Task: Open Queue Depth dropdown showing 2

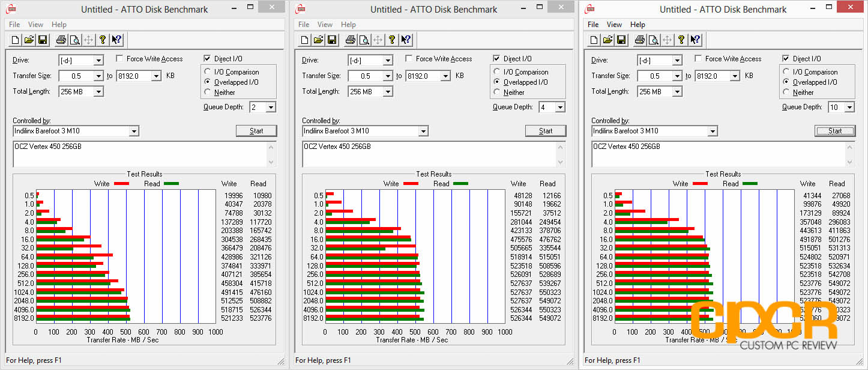Action: point(271,107)
